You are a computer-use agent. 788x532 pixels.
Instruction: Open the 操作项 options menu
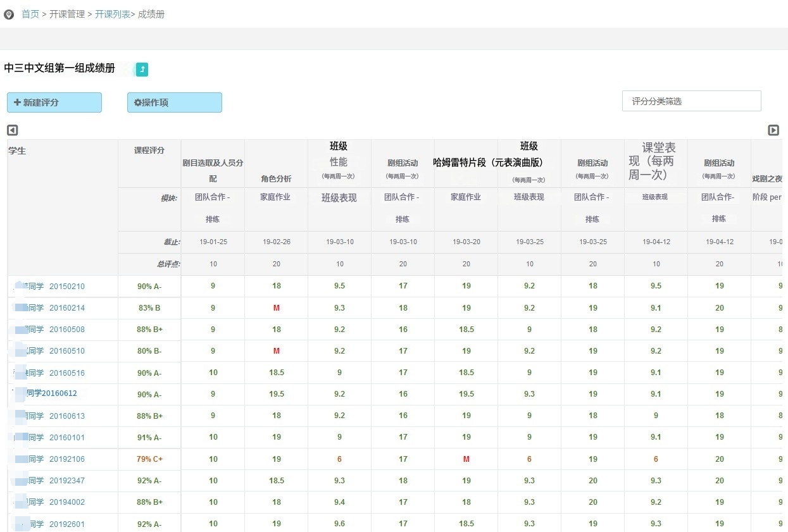coord(175,102)
